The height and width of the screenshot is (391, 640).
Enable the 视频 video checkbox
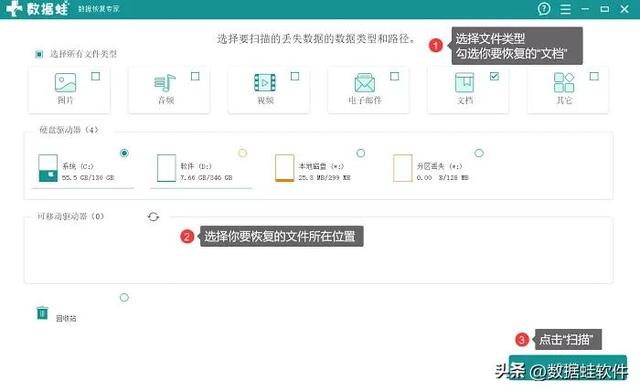click(x=295, y=76)
